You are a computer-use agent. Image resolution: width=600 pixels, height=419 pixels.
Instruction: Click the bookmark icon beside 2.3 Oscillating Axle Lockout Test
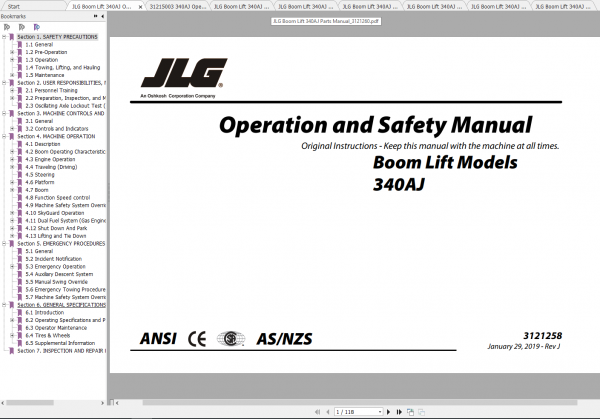pos(20,106)
